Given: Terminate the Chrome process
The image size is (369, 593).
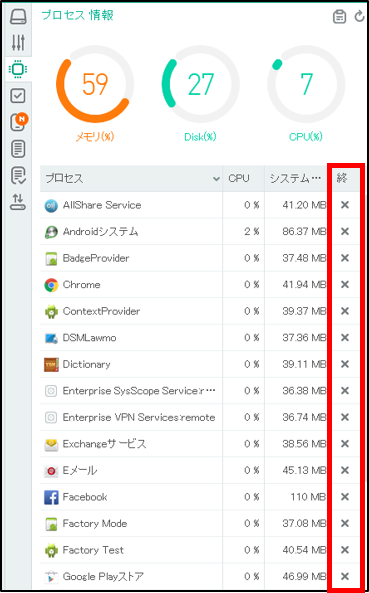Looking at the screenshot, I should point(344,284).
